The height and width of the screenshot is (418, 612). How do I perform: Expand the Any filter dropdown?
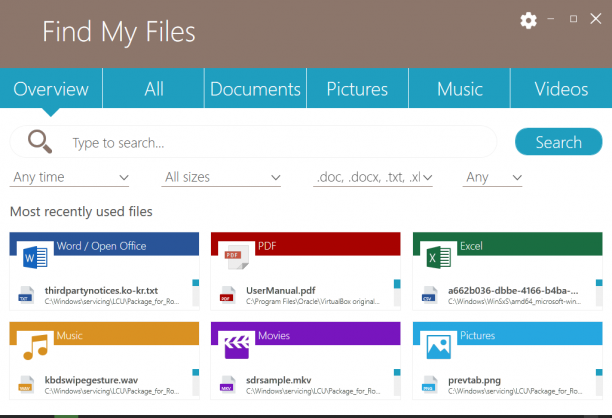492,178
